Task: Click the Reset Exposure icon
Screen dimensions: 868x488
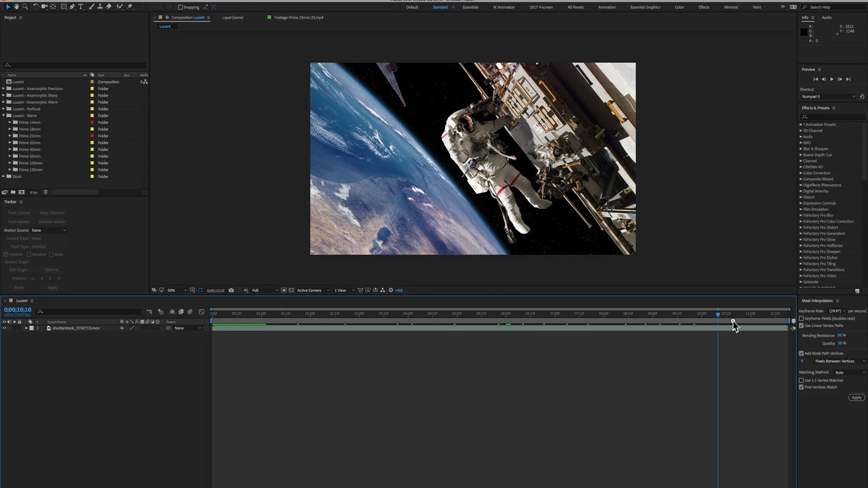Action: pyautogui.click(x=391, y=291)
